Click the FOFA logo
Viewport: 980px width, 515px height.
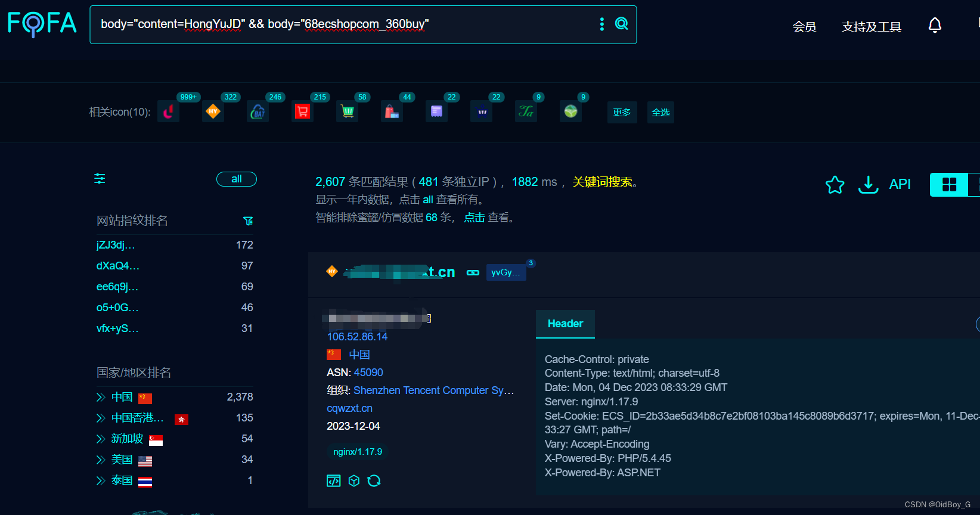point(42,24)
